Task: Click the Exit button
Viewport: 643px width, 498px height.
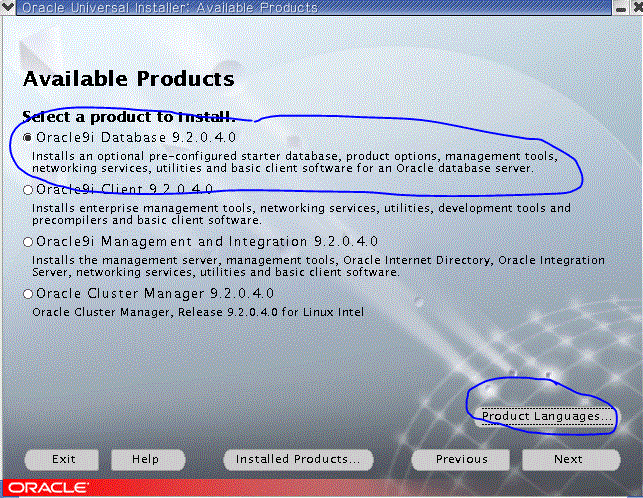Action: pyautogui.click(x=62, y=459)
